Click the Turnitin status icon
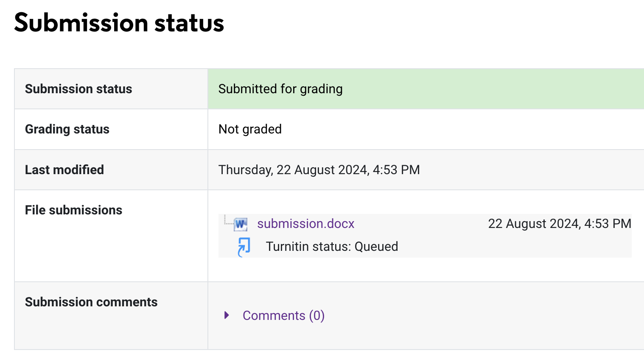 click(244, 247)
